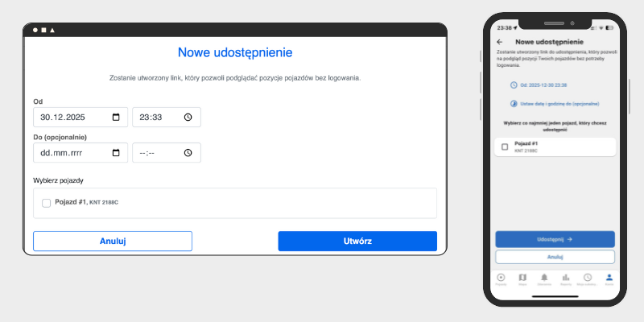Tick the Pojazd #1 checkbox on the phone
Viewport: 644px width, 322px height.
click(x=505, y=147)
